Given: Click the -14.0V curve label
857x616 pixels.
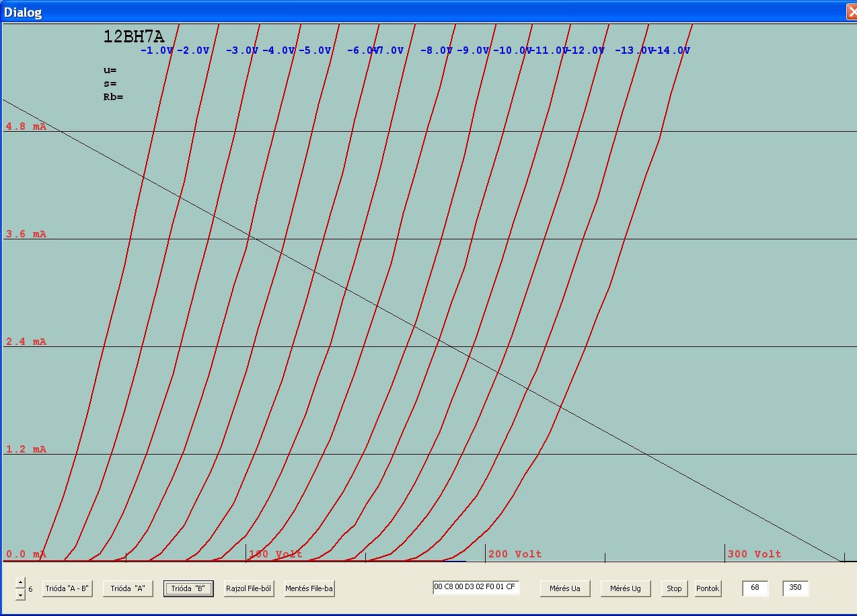Looking at the screenshot, I should [671, 50].
